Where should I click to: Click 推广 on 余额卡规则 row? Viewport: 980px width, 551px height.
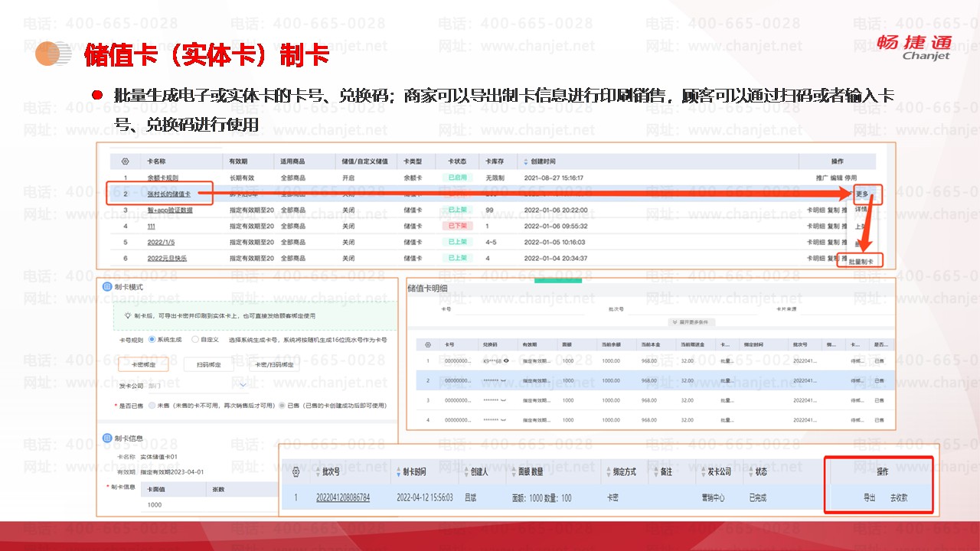pos(822,178)
